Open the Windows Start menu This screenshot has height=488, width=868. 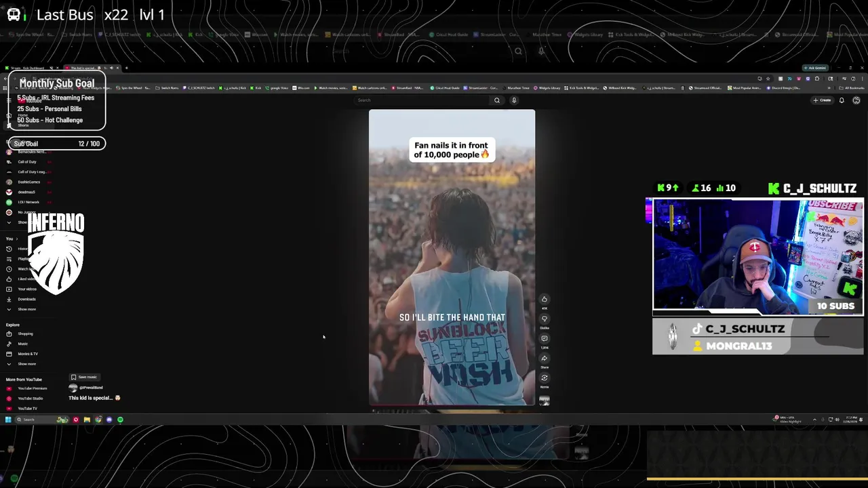pos(8,420)
